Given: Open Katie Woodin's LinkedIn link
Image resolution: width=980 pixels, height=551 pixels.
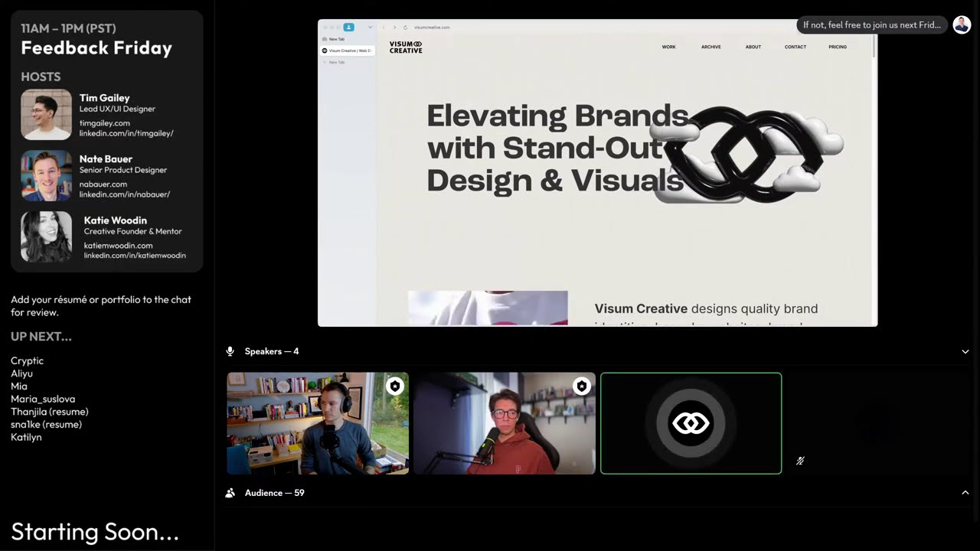Looking at the screenshot, I should pos(135,256).
